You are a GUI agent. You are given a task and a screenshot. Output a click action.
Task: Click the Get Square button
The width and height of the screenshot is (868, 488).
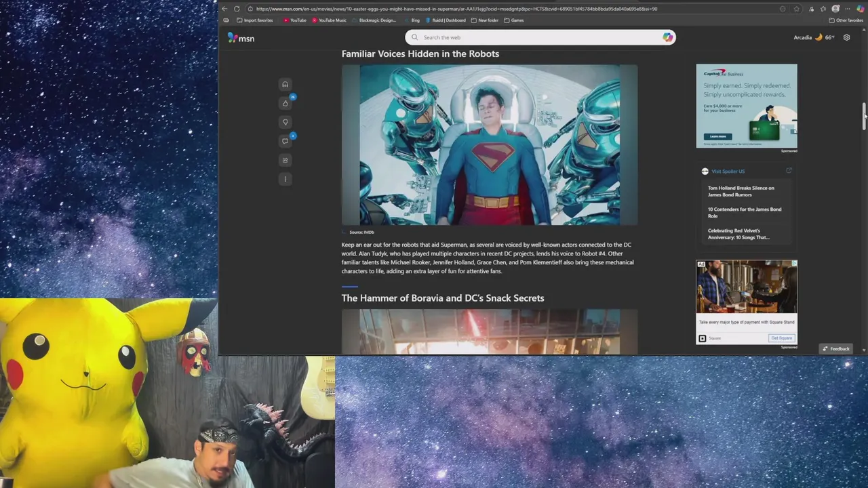781,338
